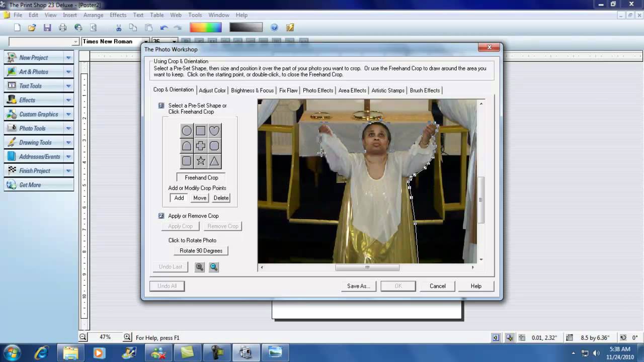
Task: Click the New document toolbar icon
Action: tap(18, 28)
